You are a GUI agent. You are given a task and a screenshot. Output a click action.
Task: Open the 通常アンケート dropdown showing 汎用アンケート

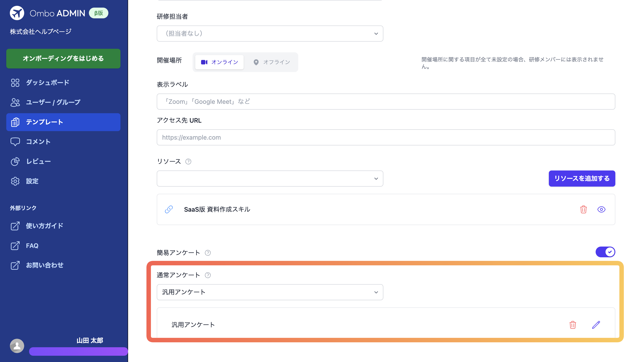coord(270,292)
